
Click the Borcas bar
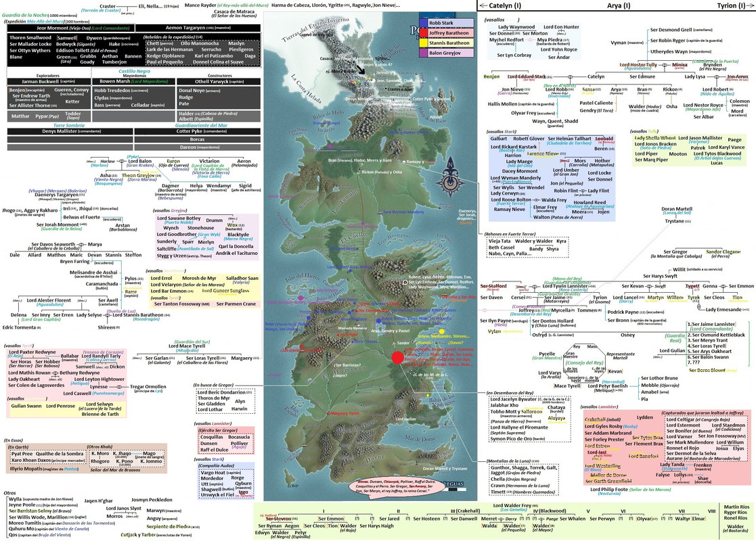(198, 139)
